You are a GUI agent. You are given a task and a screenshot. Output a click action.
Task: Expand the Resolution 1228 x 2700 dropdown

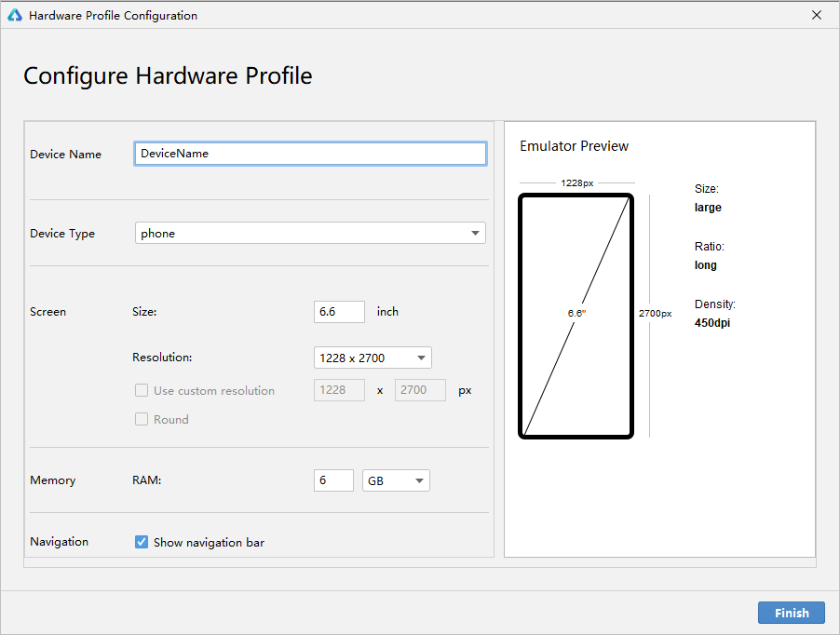373,358
